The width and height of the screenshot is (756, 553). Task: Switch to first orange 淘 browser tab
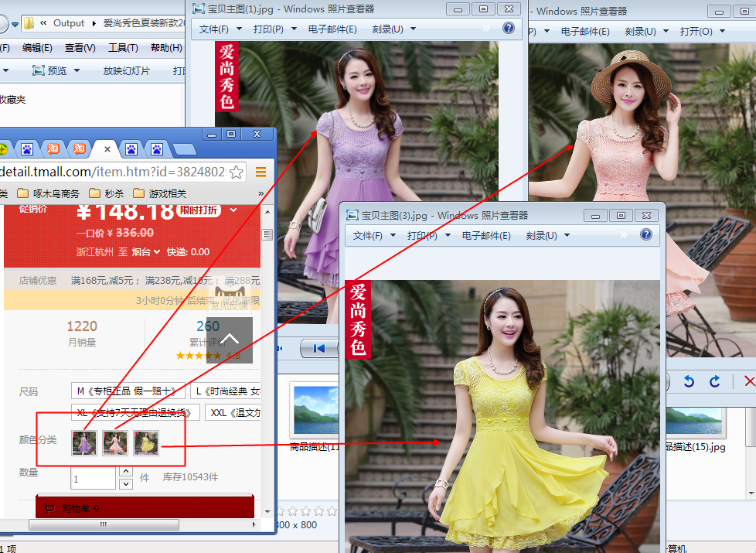53,149
